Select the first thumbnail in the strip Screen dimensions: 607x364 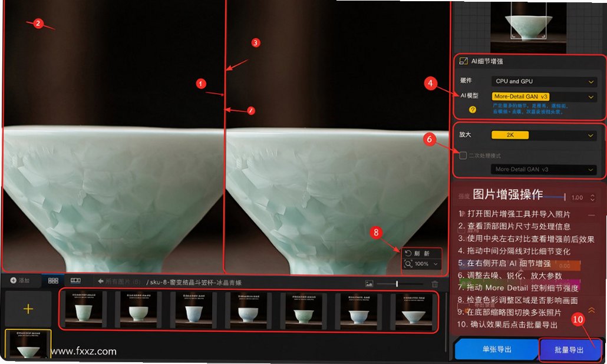83,310
